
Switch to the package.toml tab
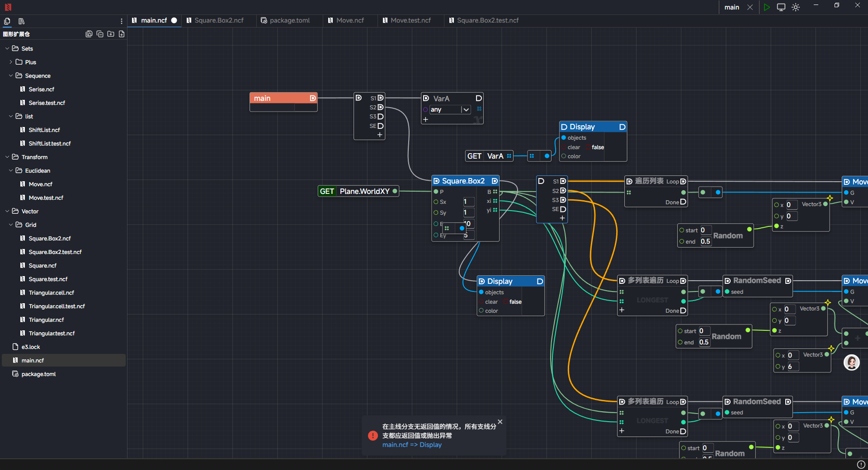[289, 20]
